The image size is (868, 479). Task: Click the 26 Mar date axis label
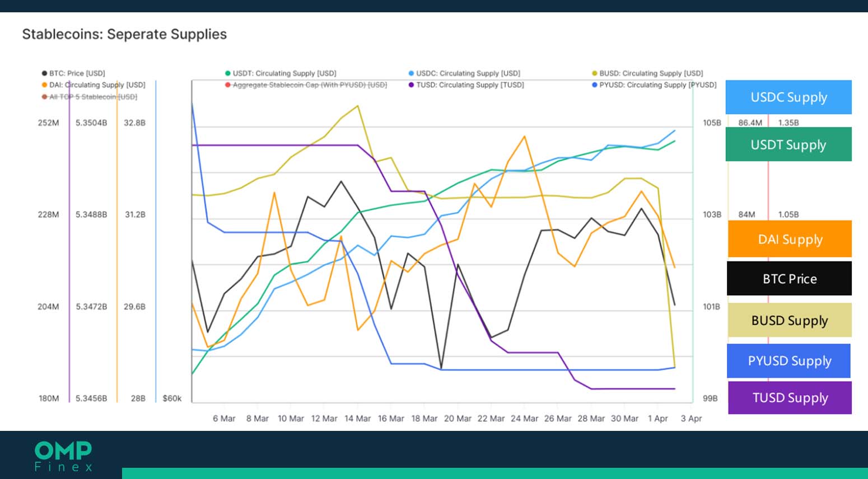point(558,419)
